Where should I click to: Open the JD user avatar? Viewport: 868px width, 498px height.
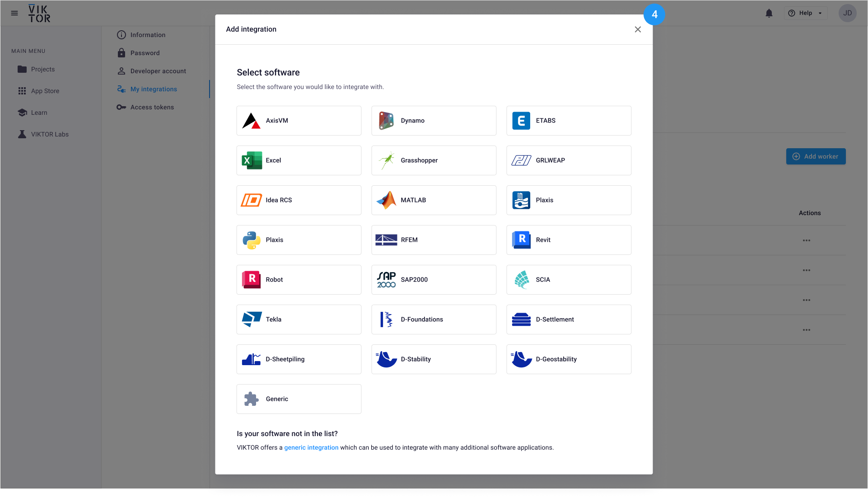(847, 13)
